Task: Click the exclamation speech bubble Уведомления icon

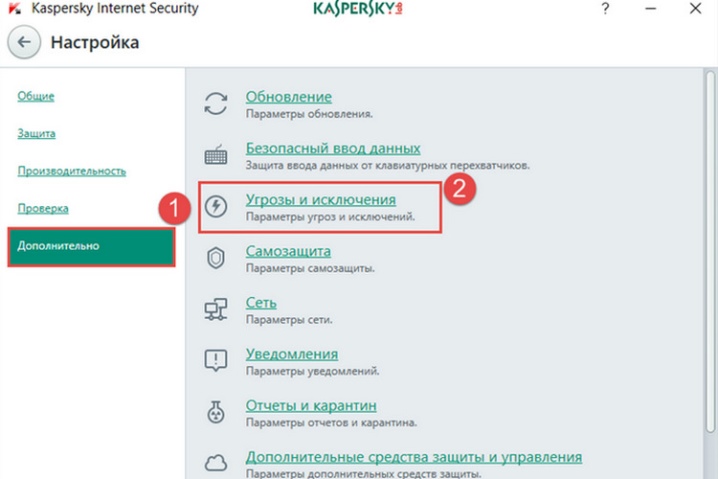Action: point(216,360)
